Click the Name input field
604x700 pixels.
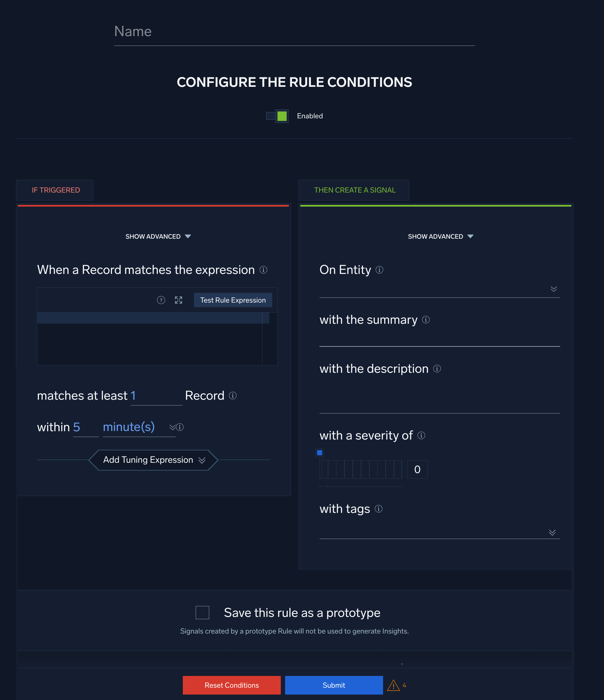294,32
